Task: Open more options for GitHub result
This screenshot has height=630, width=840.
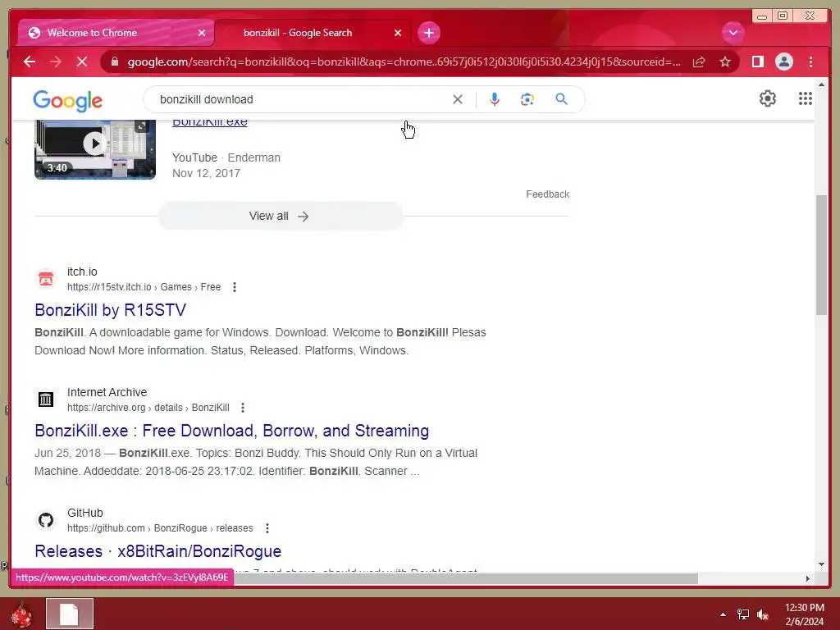Action: click(267, 528)
